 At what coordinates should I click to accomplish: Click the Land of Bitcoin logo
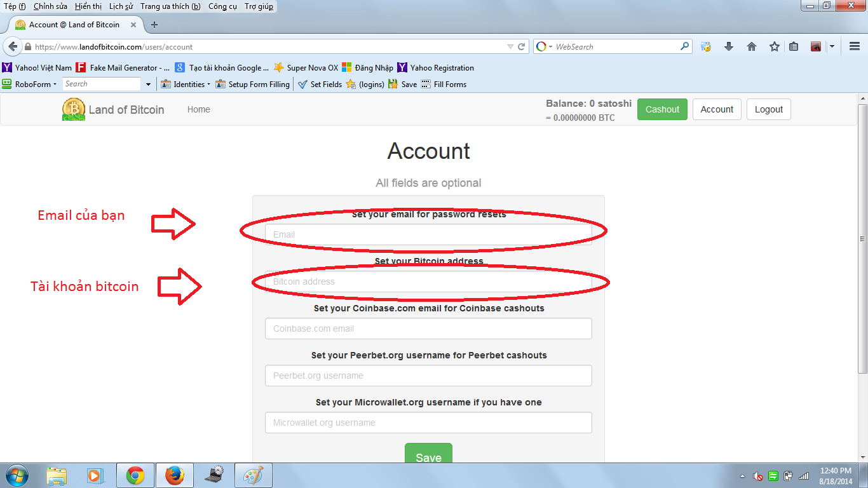(73, 109)
